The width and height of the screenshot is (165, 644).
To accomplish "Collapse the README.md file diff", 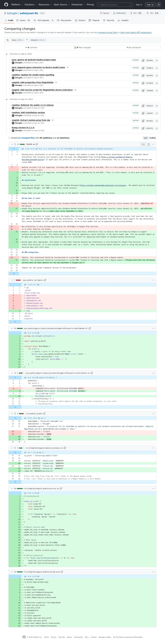I will click(x=12, y=144).
